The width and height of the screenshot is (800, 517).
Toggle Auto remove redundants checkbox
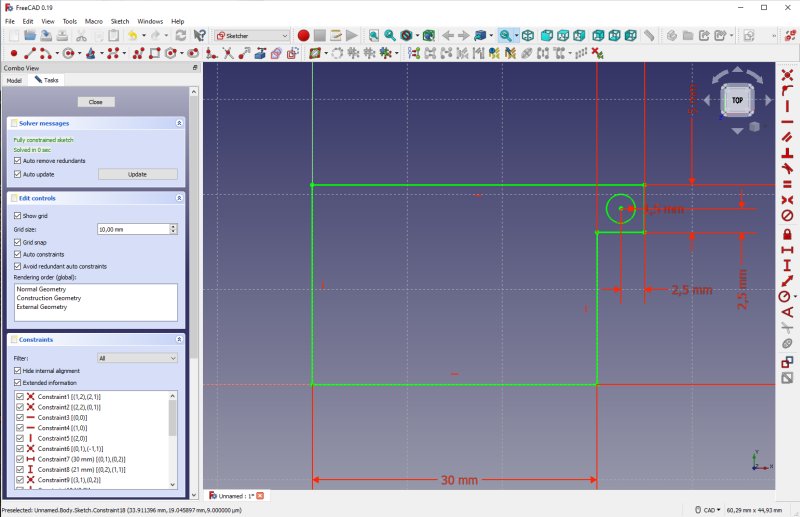pyautogui.click(x=17, y=160)
